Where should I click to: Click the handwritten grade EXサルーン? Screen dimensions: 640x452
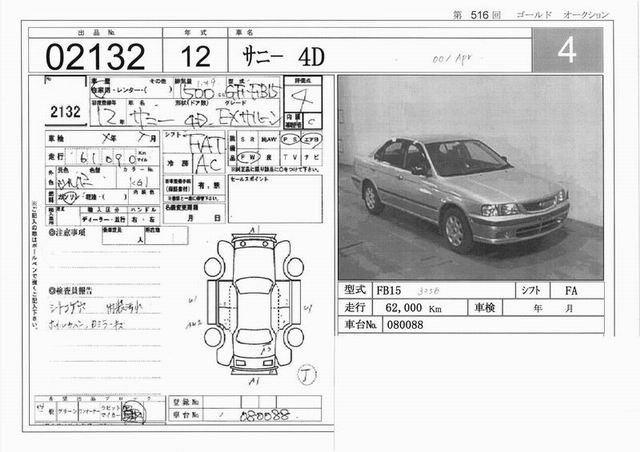click(x=250, y=118)
